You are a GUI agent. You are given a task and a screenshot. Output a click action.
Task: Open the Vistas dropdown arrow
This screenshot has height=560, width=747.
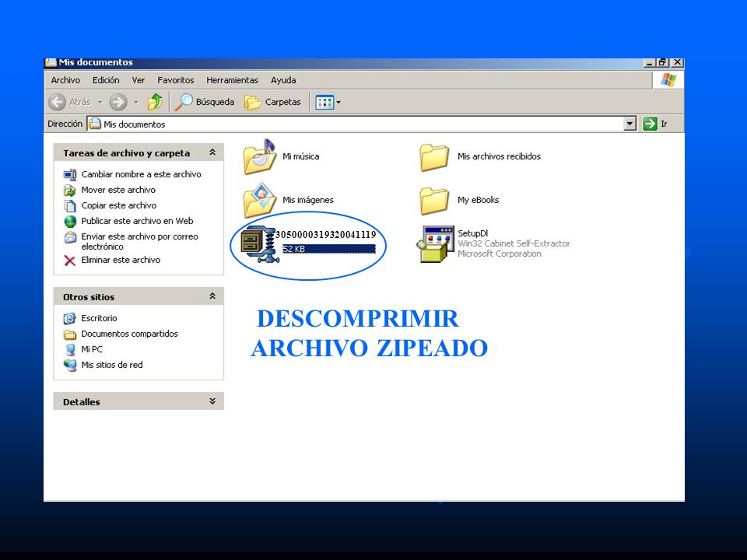[338, 102]
